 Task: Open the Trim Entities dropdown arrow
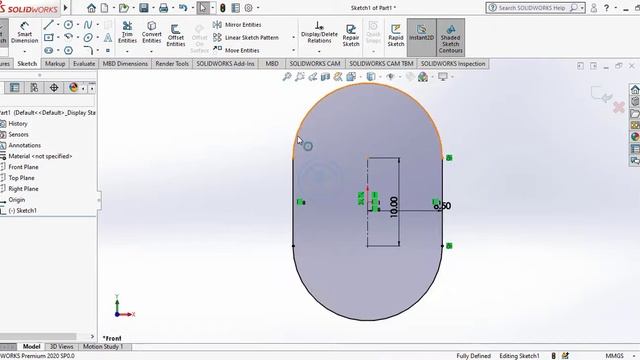127,51
